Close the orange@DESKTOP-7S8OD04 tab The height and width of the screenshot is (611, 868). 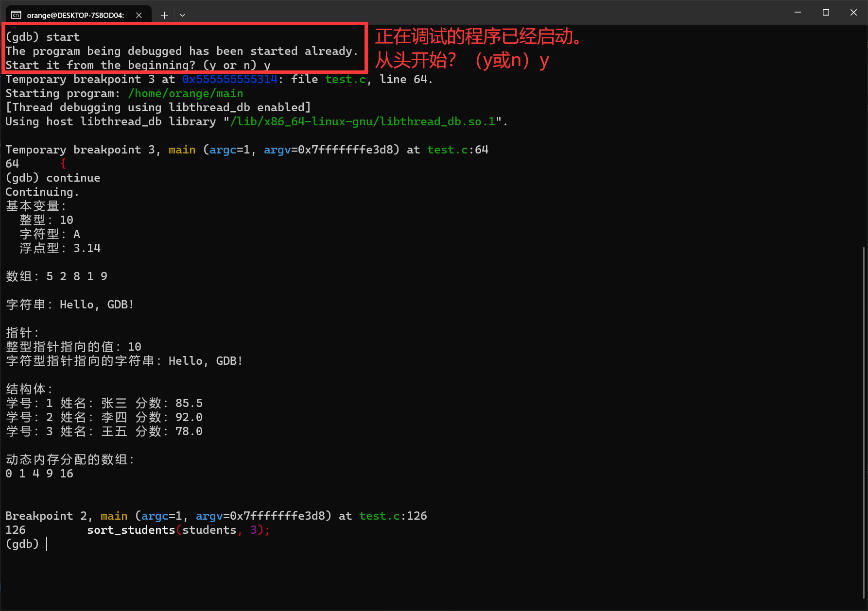[139, 15]
